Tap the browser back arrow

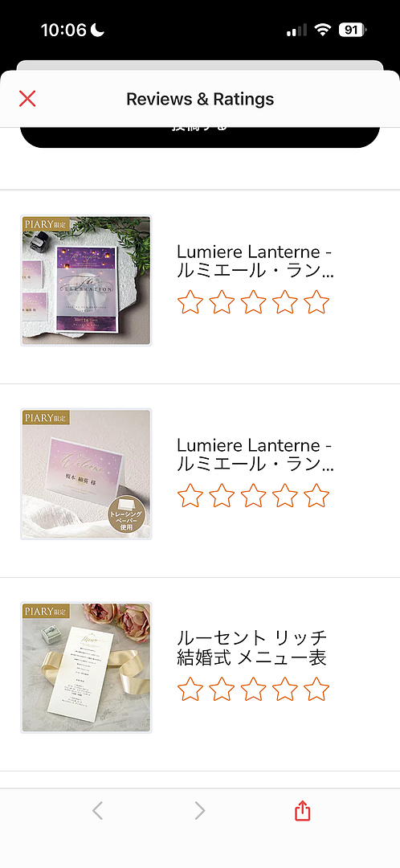97,811
